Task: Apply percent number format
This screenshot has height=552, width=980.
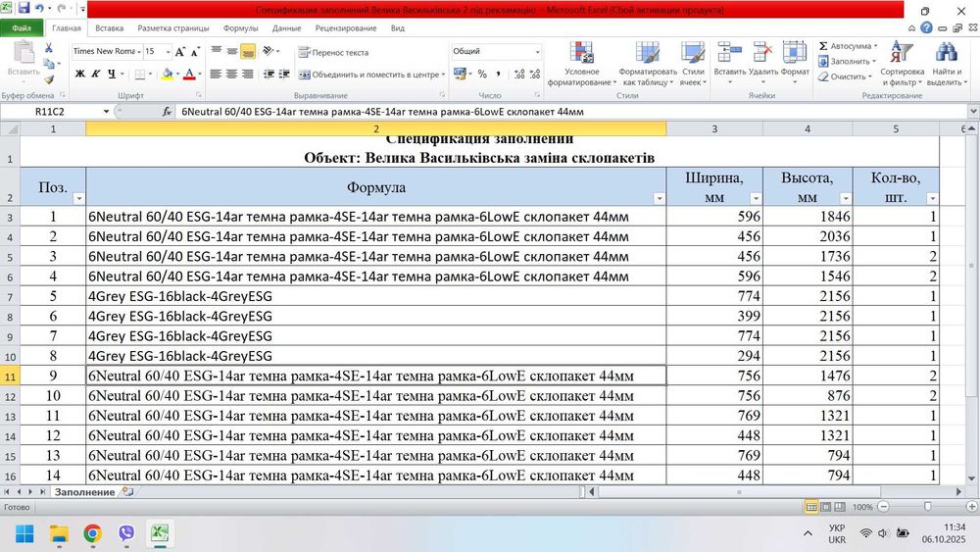Action: point(482,75)
